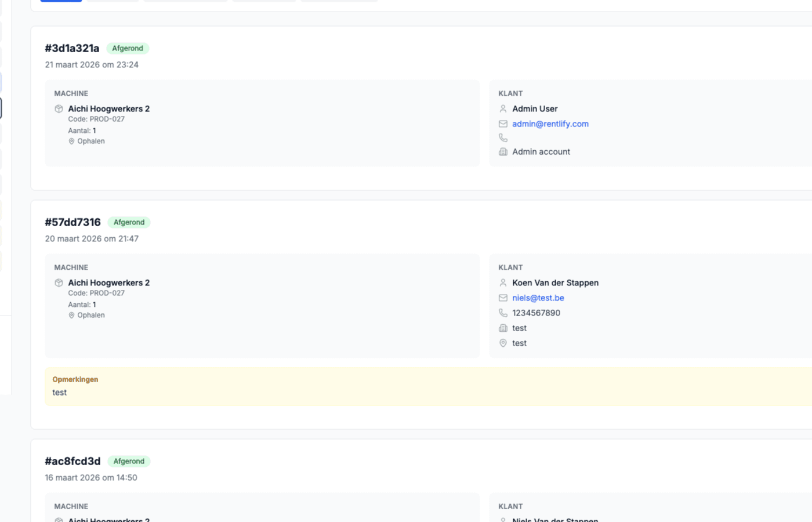This screenshot has width=812, height=522.
Task: Select the order heading #ac8fcd3d
Action: (x=72, y=462)
